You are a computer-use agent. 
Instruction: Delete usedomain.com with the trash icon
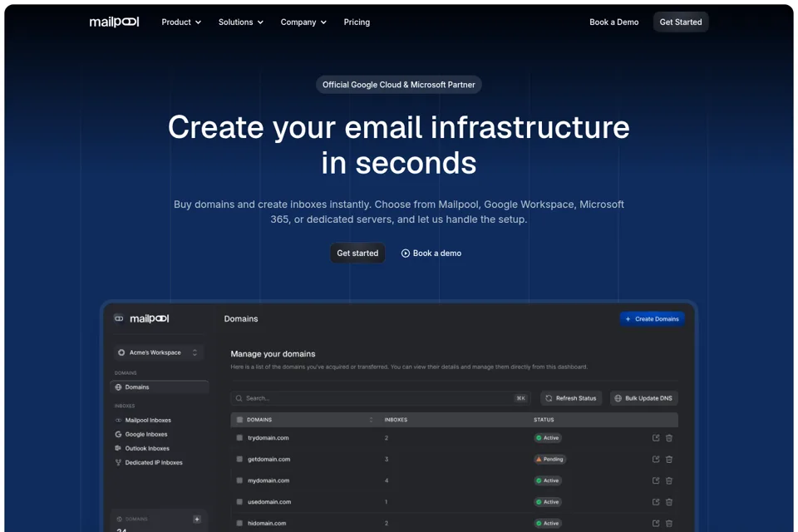669,502
